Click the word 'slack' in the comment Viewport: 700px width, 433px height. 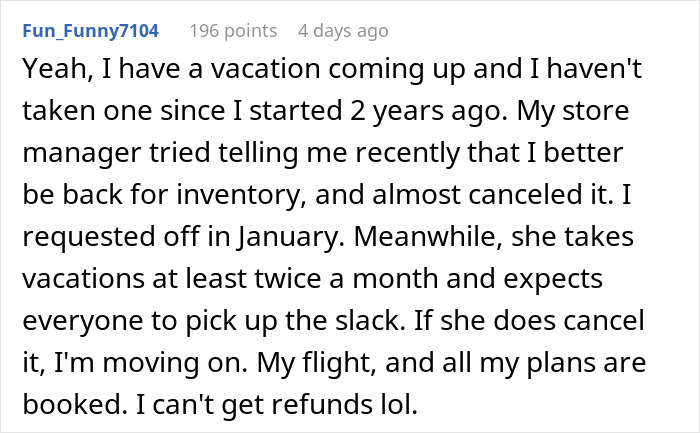click(x=367, y=321)
